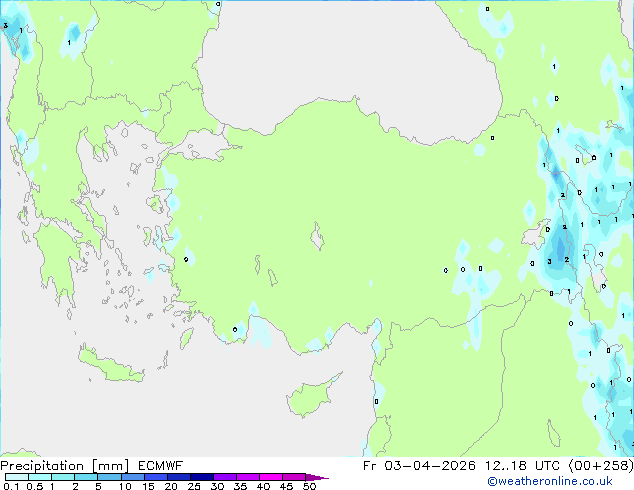Choose the 20–25 mm dark blue swatch
Viewport: 634px width, 490px height.
click(178, 477)
